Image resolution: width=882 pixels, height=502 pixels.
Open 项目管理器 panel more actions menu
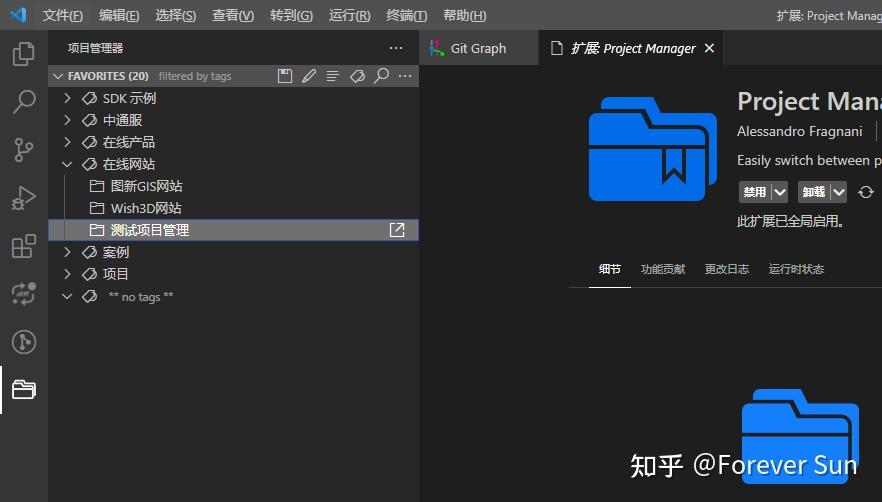tap(396, 48)
